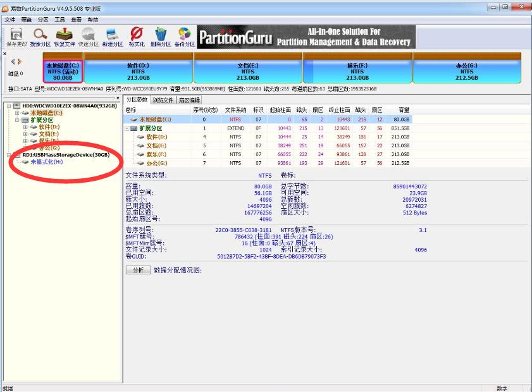Screen dimensions: 532x392
Task: Open the 硬盘 menu
Action: [x=27, y=20]
